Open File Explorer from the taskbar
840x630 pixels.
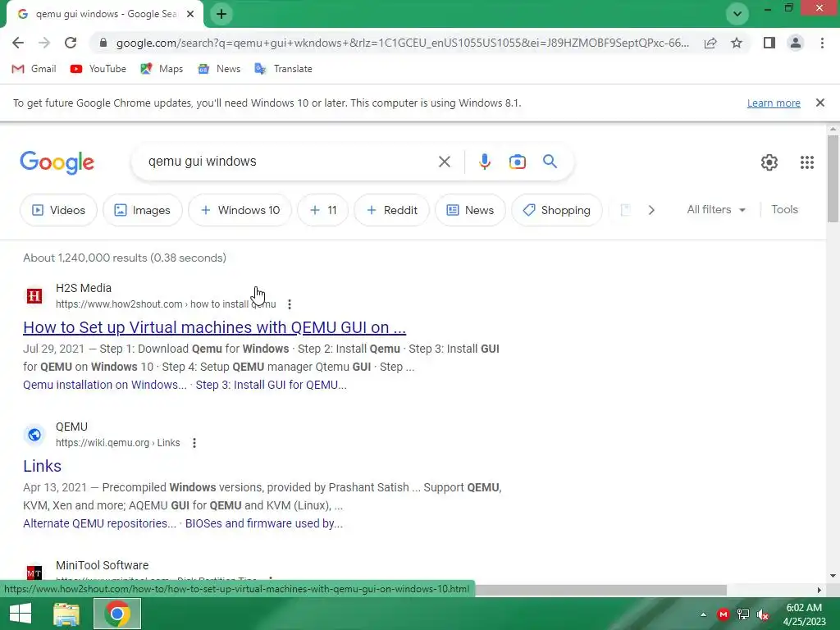[66, 614]
